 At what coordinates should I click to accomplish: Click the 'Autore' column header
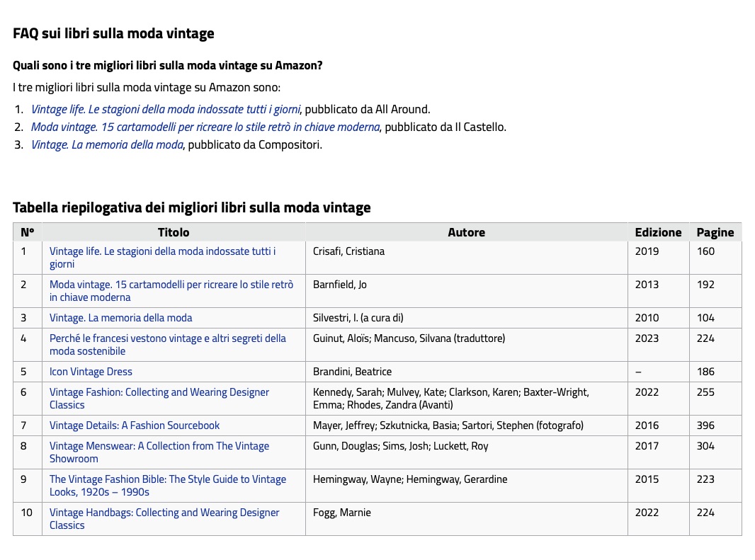467,233
